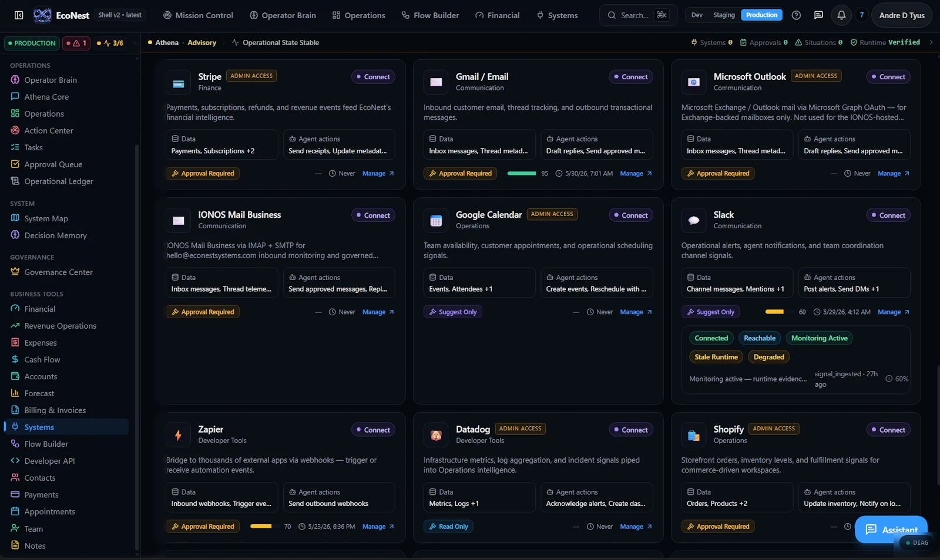Image resolution: width=940 pixels, height=560 pixels.
Task: Click the Shopify card icon
Action: (694, 436)
